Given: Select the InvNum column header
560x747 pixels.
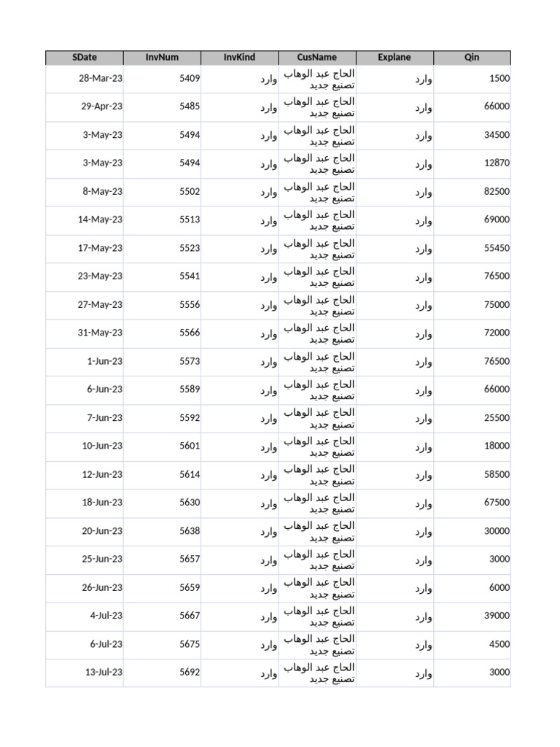Looking at the screenshot, I should coord(162,58).
